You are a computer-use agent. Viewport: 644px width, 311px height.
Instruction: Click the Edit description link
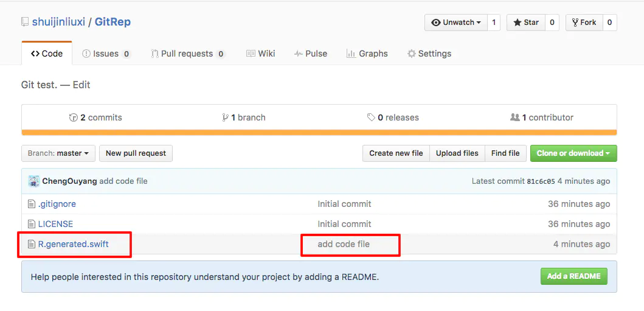pos(81,85)
